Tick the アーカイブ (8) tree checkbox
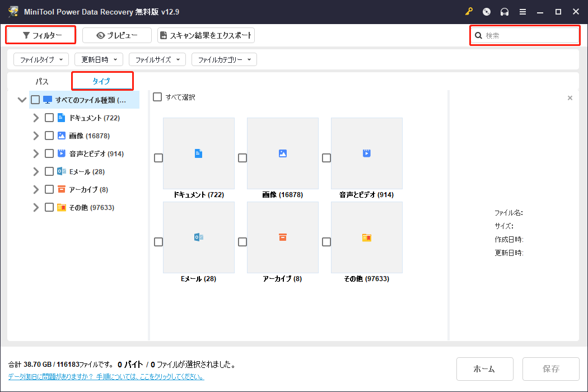Viewport: 588px width, 392px height. 49,189
